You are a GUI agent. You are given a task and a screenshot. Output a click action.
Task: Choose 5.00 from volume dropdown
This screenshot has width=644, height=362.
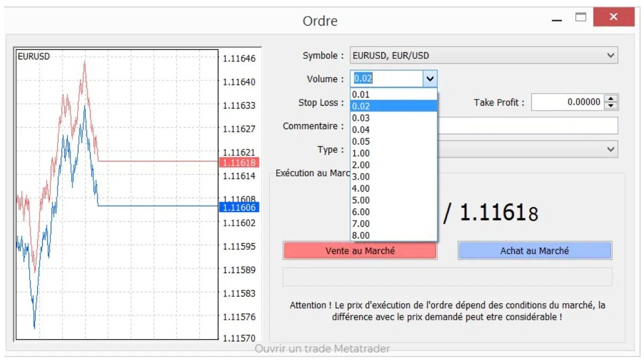pos(393,200)
